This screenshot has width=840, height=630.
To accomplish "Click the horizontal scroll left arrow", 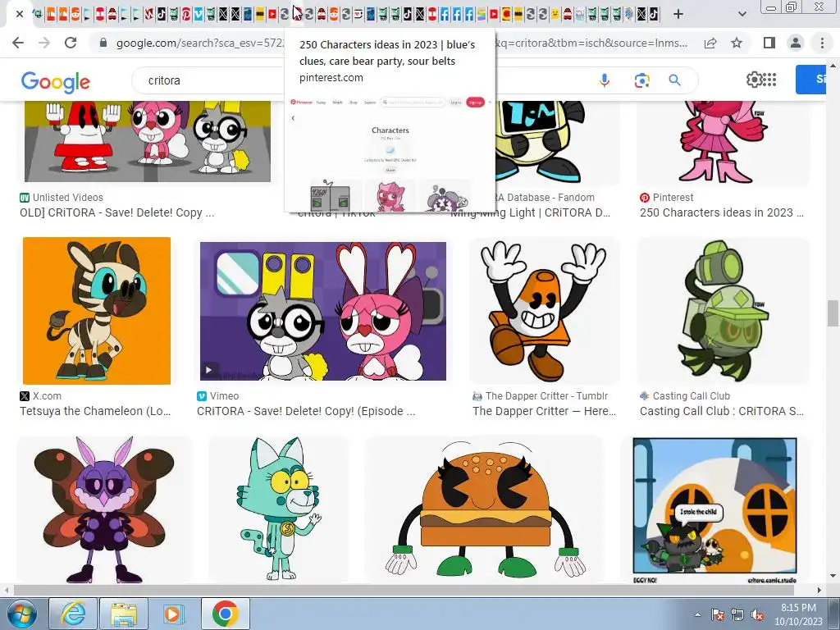I will [x=7, y=590].
